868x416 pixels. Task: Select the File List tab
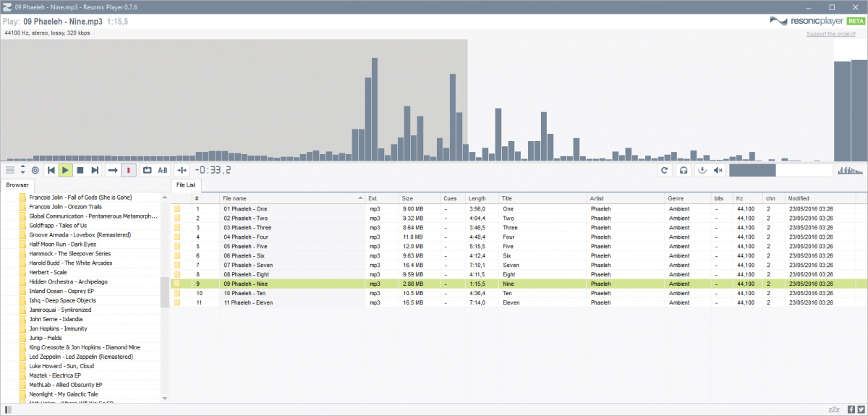coord(186,185)
